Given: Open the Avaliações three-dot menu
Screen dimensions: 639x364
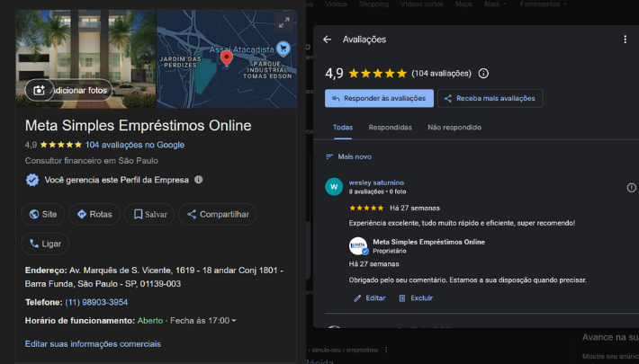Looking at the screenshot, I should 625,39.
